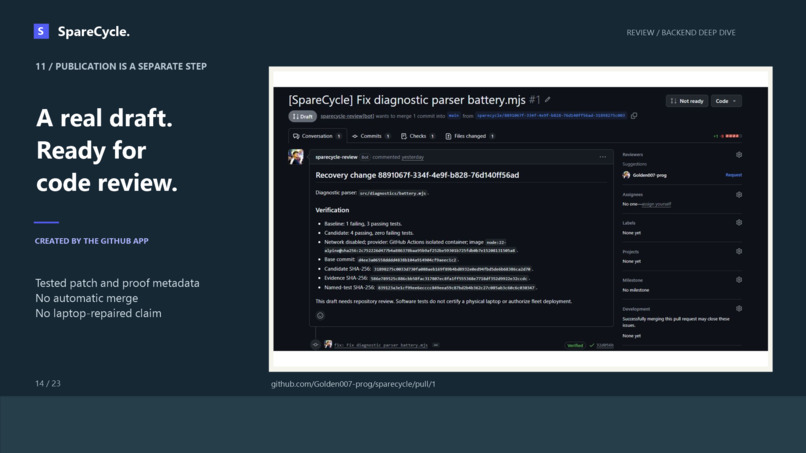Click the SpareCycle S logo on slide

41,31
